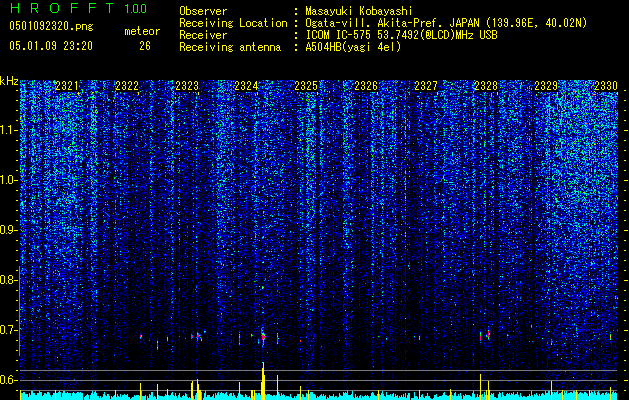This screenshot has width=629, height=400.
Task: Click the 2327 time marker
Action: (426, 86)
